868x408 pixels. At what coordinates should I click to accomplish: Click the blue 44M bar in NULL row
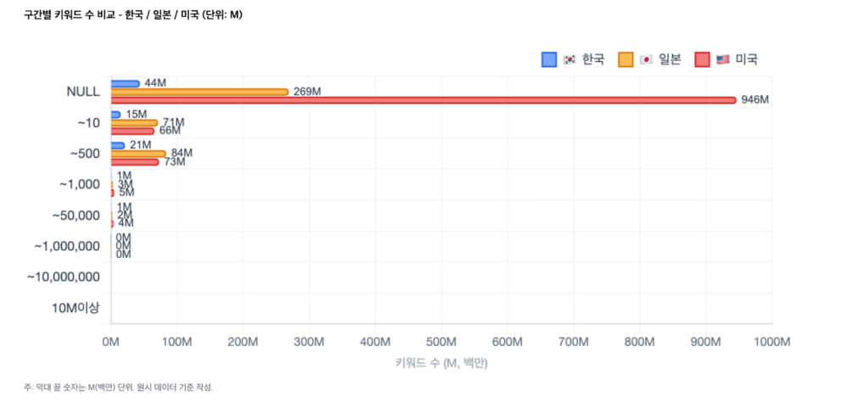[x=125, y=83]
